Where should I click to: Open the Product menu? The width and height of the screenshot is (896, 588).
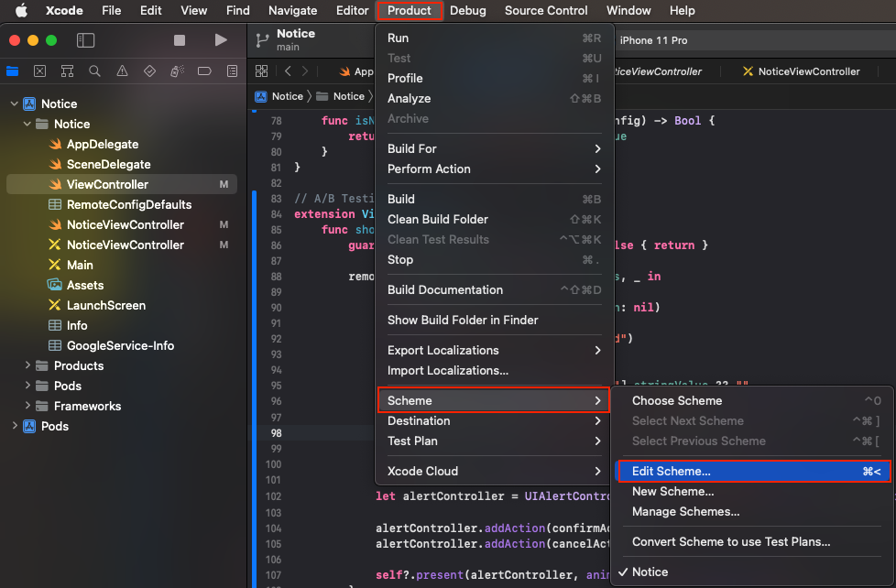pos(410,10)
